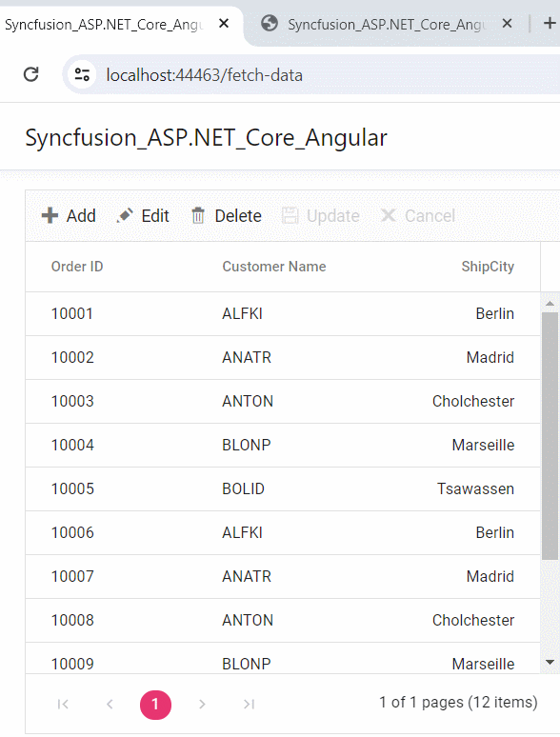Viewport: 560px width, 737px height.
Task: Select order ID cell 10008
Action: coord(72,620)
